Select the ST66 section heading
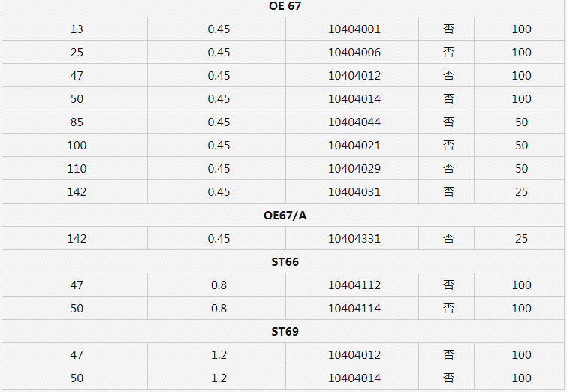The width and height of the screenshot is (567, 392). 285,262
